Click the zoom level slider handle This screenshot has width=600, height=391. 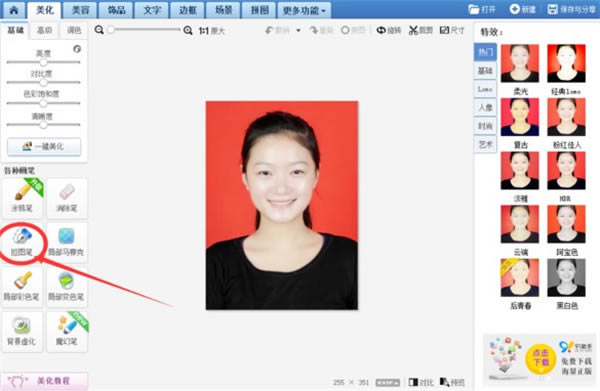coord(111,29)
